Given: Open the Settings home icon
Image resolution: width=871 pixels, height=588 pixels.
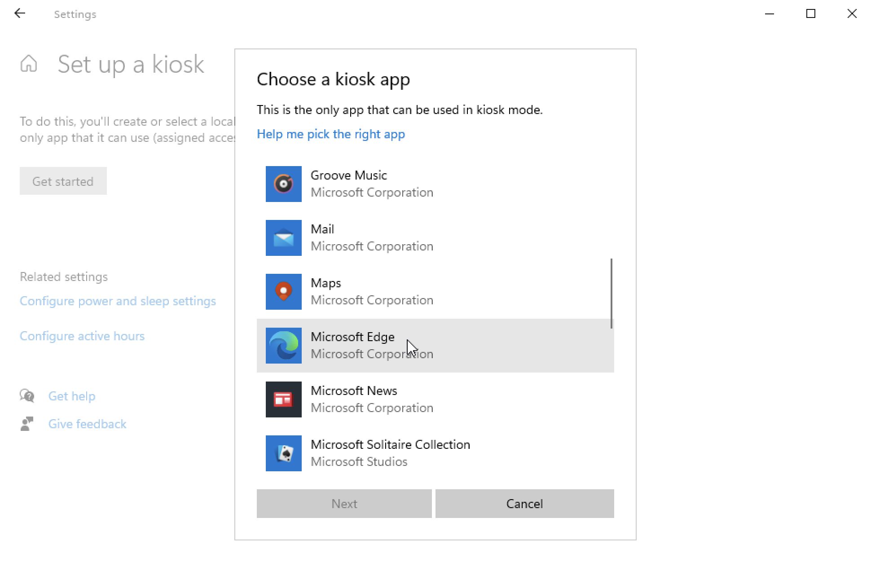Looking at the screenshot, I should click(29, 63).
